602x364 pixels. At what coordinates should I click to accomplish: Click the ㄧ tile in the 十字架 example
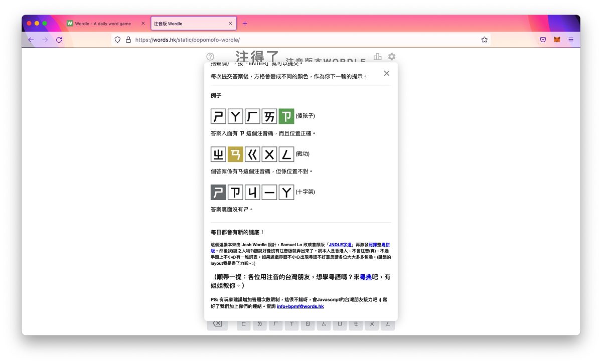coord(269,193)
